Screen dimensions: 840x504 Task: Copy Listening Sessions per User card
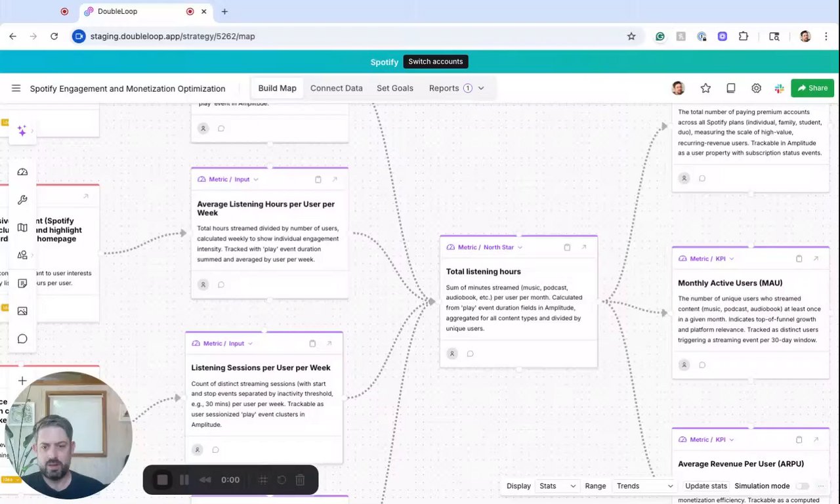pos(312,343)
